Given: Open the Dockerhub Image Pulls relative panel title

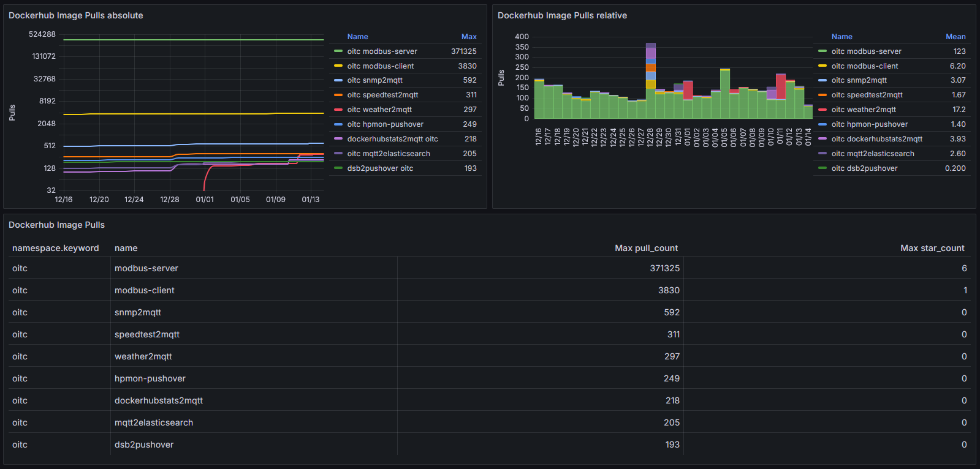Looking at the screenshot, I should point(562,15).
